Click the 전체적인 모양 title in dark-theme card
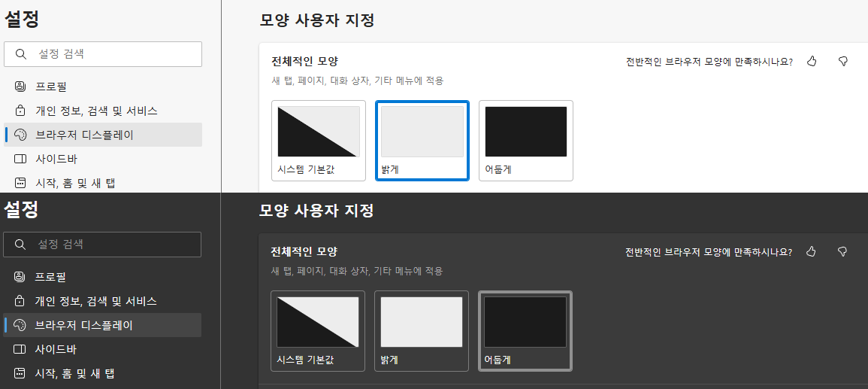This screenshot has height=389, width=868. coord(304,251)
